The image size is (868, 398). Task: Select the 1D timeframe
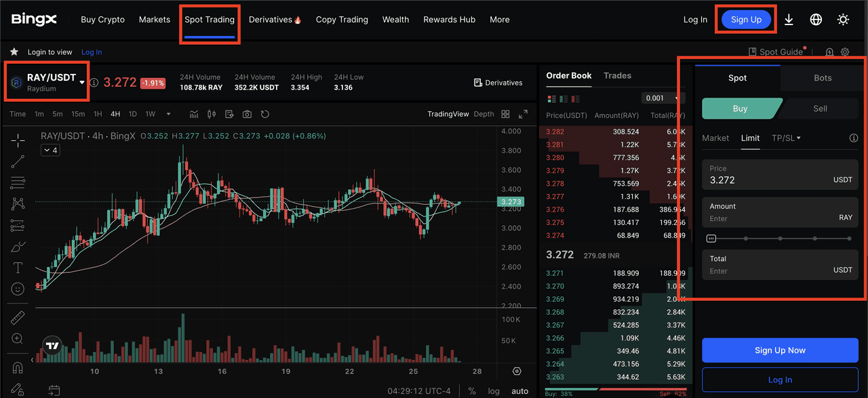(x=133, y=114)
